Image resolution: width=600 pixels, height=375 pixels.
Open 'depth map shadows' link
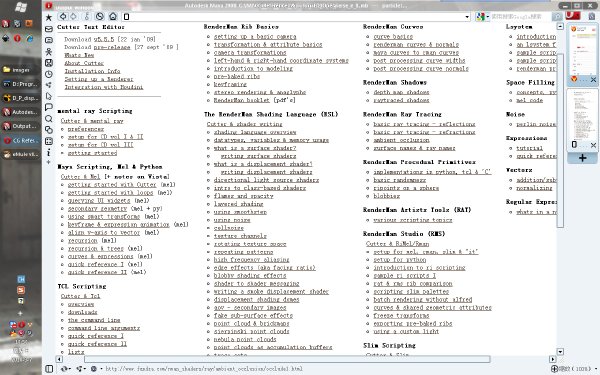(x=401, y=92)
